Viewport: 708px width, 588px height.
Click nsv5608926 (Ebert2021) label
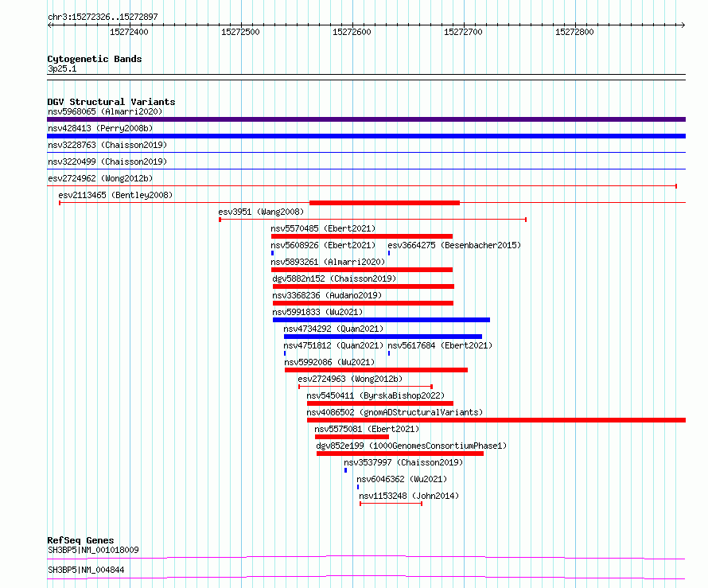323,245
